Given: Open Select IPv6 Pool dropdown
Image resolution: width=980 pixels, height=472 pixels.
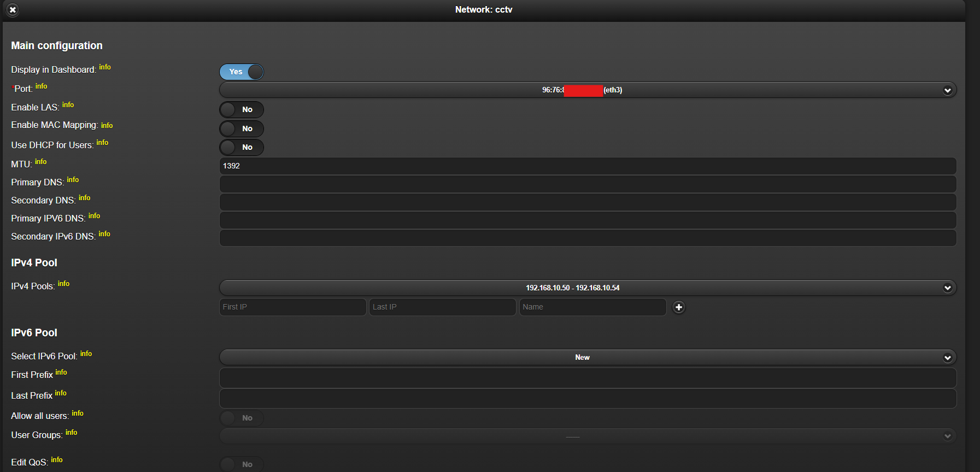Looking at the screenshot, I should [x=588, y=358].
